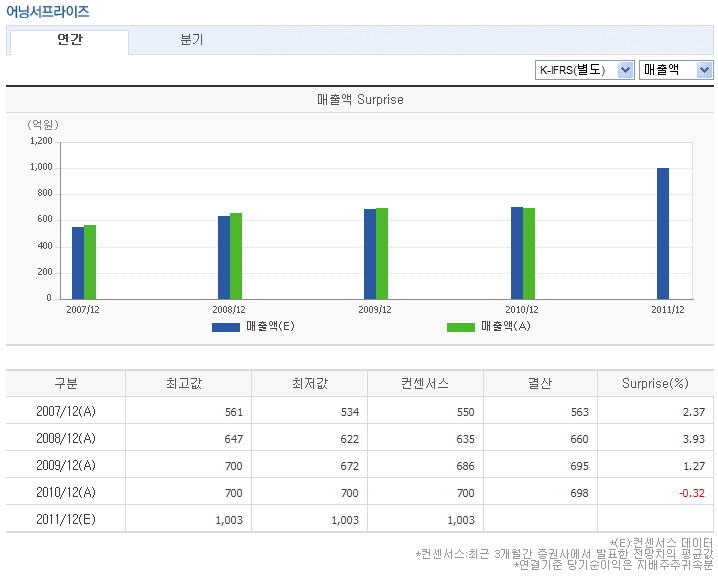The width and height of the screenshot is (718, 576).
Task: Open the K-IFRS(별도) dropdown
Action: point(585,69)
